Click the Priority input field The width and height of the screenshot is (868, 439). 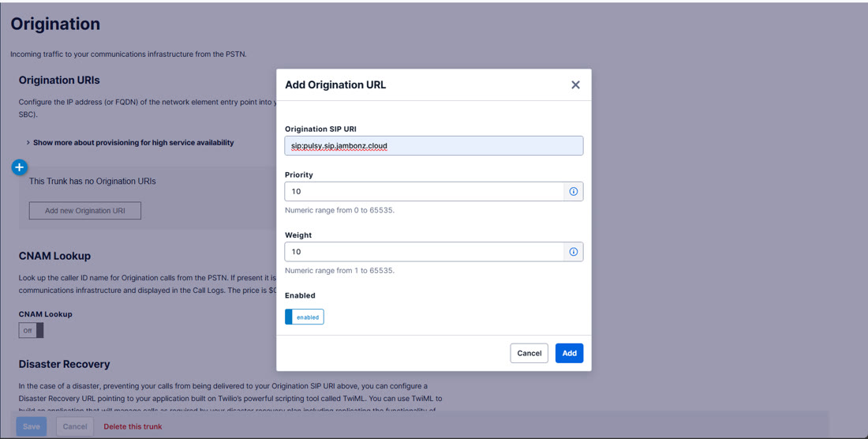424,192
